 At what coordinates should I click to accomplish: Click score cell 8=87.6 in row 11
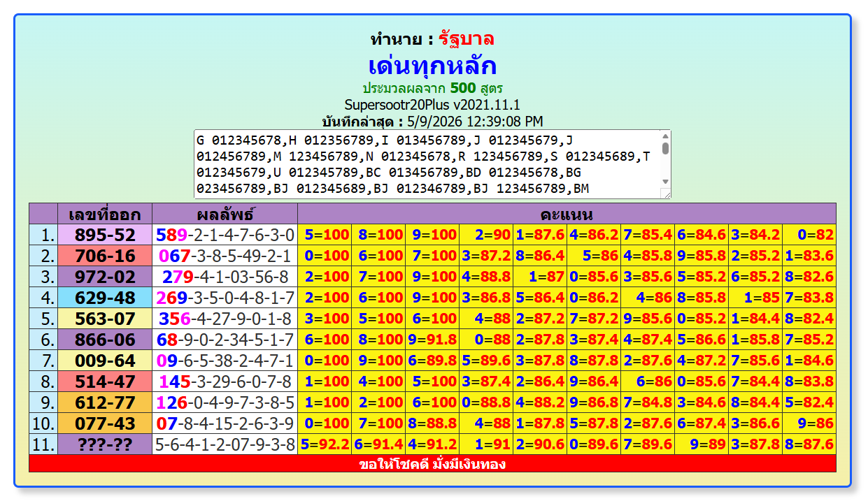click(809, 444)
